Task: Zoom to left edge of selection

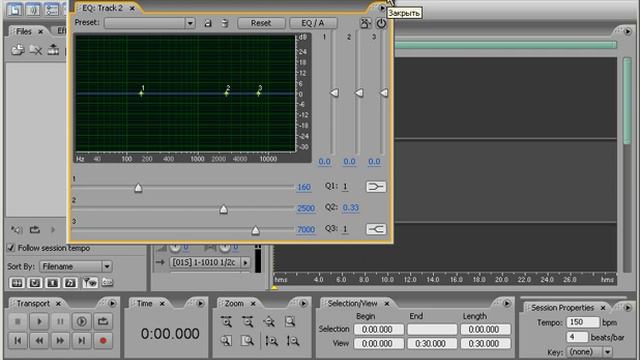Action: pos(227,340)
